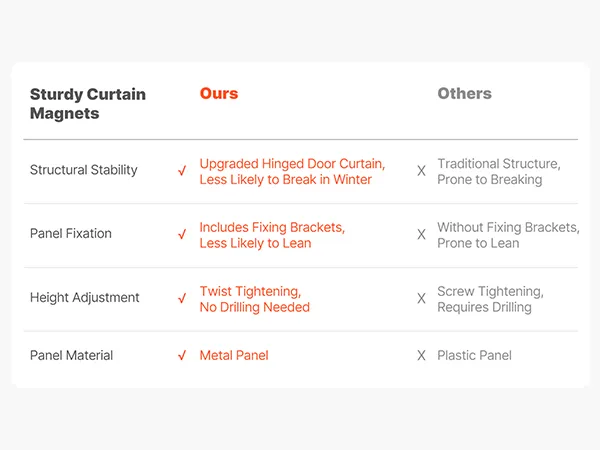Image resolution: width=600 pixels, height=450 pixels.
Task: Click "Includes Fixing Brackets" text
Action: pyautogui.click(x=272, y=228)
